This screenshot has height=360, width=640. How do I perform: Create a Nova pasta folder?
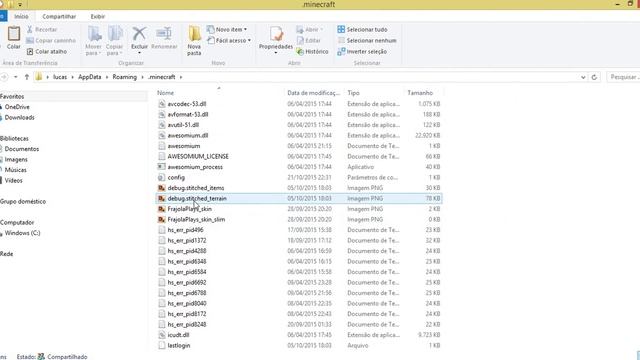(x=194, y=40)
